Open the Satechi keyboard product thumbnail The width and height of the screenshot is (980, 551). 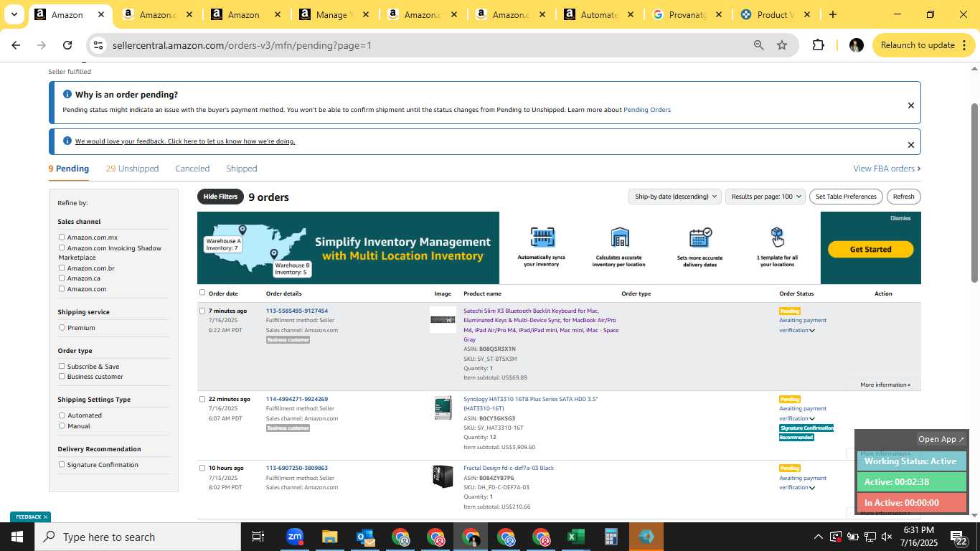pyautogui.click(x=443, y=319)
